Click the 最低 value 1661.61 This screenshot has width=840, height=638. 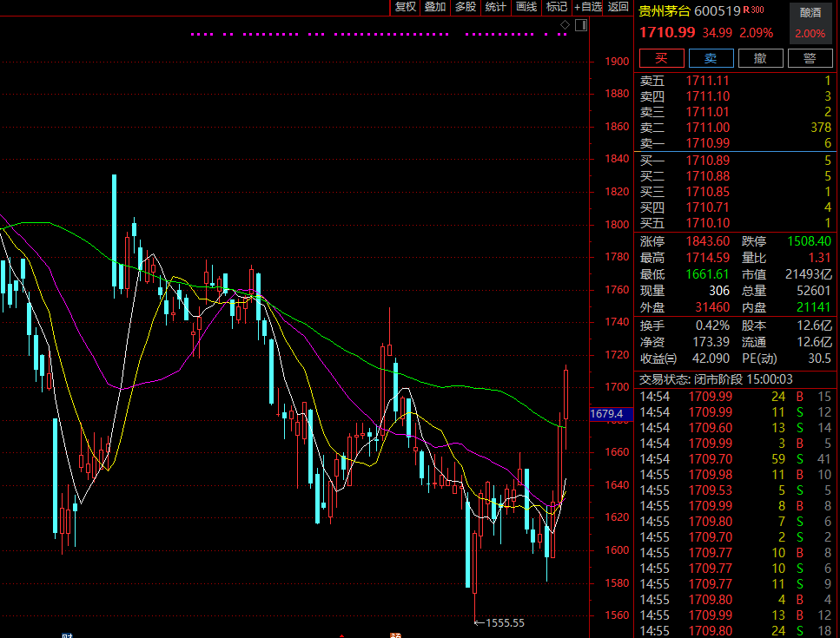pyautogui.click(x=708, y=274)
